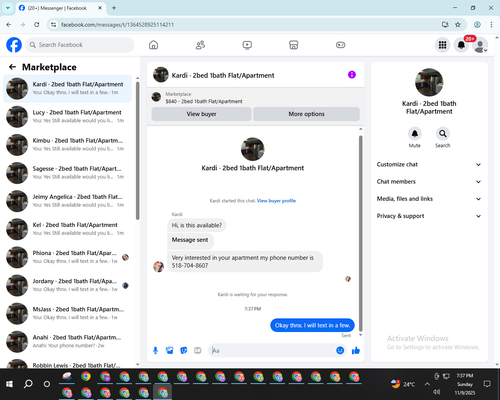Mute the Kardi chat bell
The image size is (500, 400).
tap(415, 134)
